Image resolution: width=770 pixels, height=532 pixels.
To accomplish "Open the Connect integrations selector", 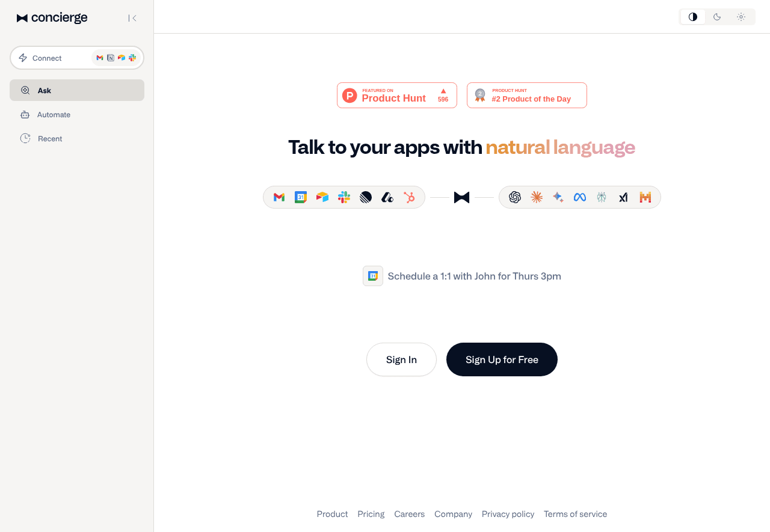I will pyautogui.click(x=77, y=58).
